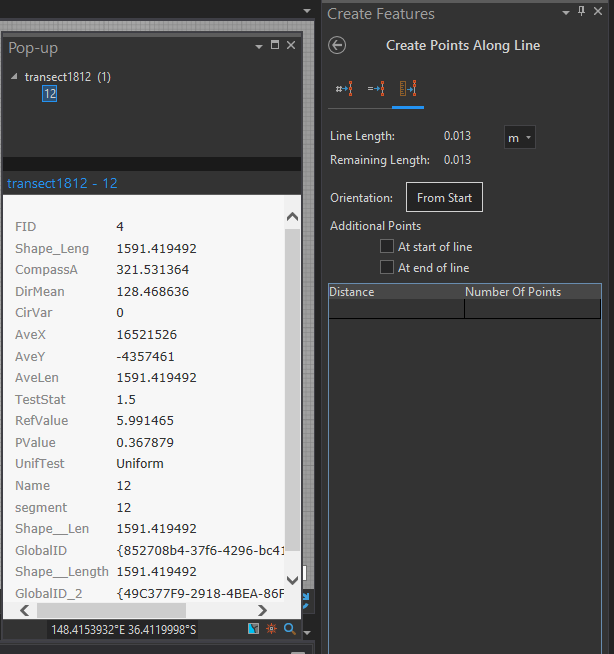Select feature 12 in the pop-up tree

tap(50, 94)
